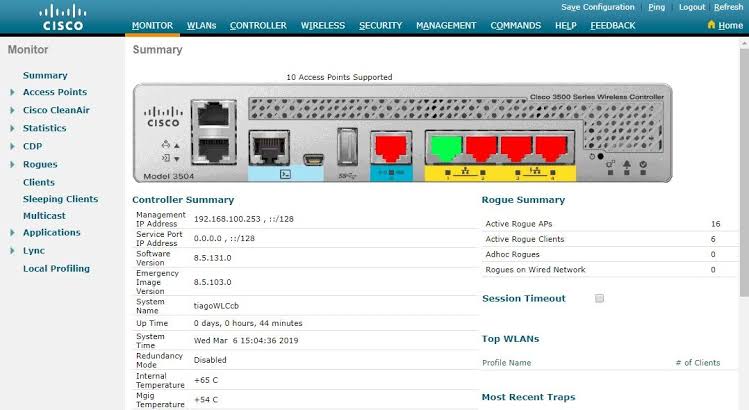The width and height of the screenshot is (749, 410).
Task: Open the HELP menu tab
Action: 566,25
